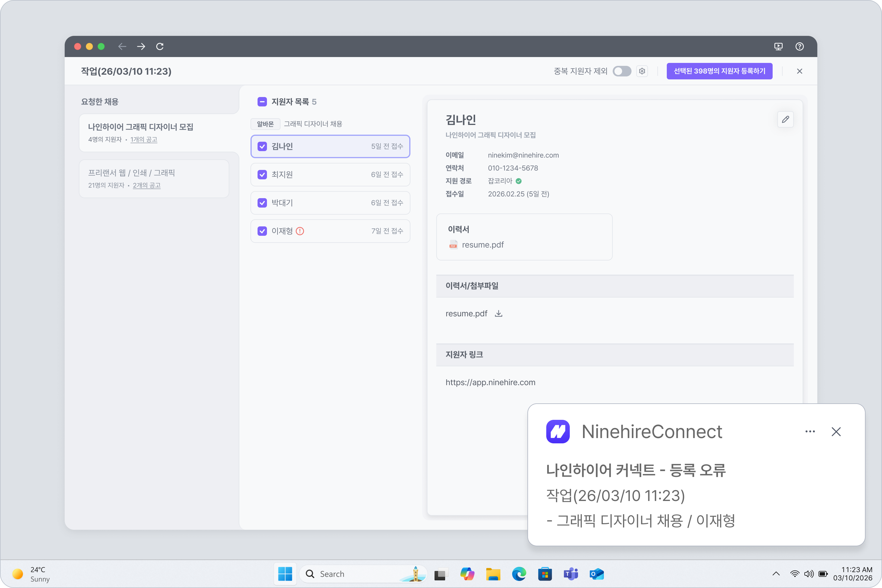Download resume.pdf via the download icon
Image resolution: width=882 pixels, height=588 pixels.
click(498, 313)
